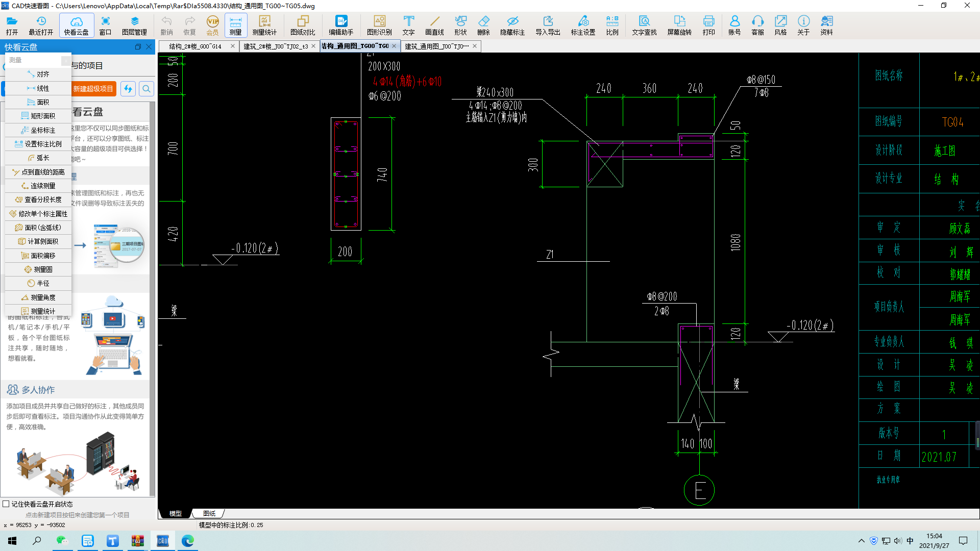Choose 设置标注比例 menu entry
The image size is (980, 551).
click(x=38, y=144)
